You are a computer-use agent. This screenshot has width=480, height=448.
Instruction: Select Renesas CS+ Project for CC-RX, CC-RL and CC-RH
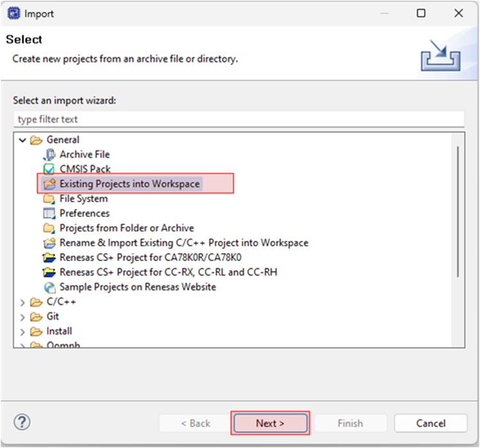(168, 272)
